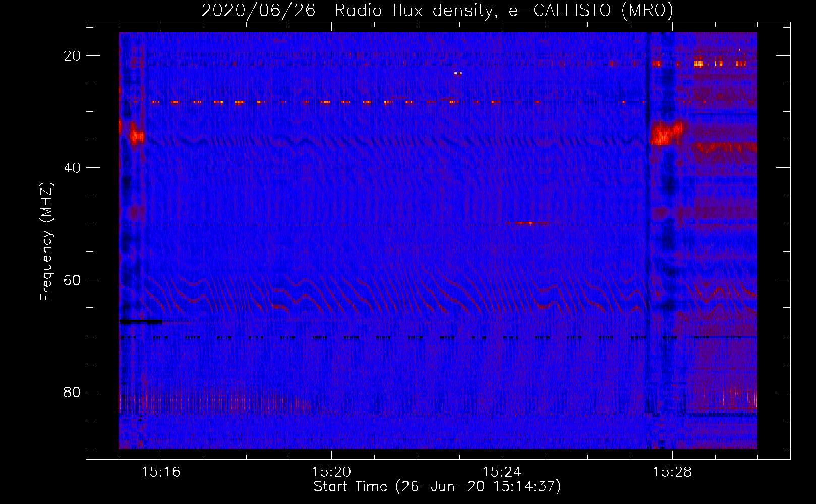Screen dimensions: 816x504
Task: Click the 15:20 time tick label
Action: (331, 472)
